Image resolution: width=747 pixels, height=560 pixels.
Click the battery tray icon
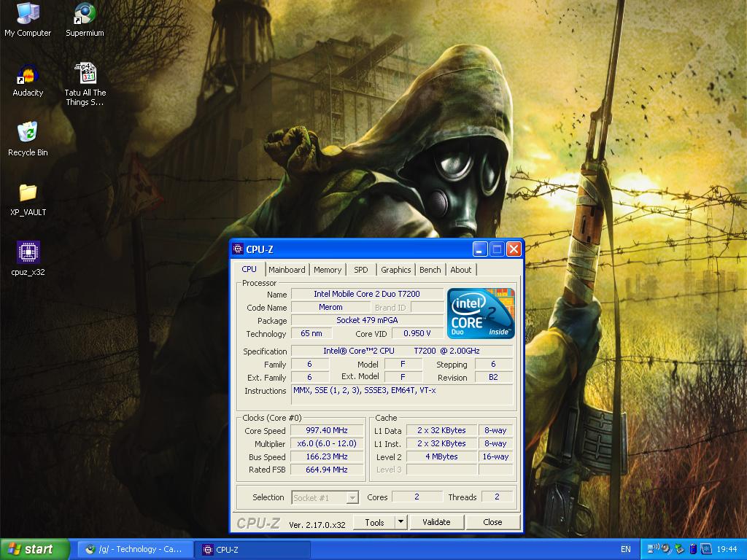point(693,549)
